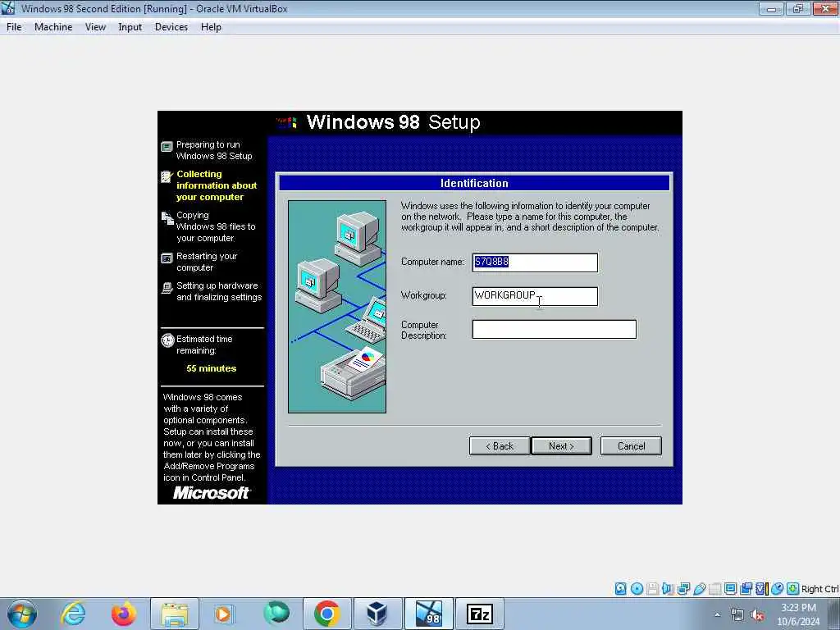Focus the Workgroup input field
840x630 pixels.
click(535, 296)
